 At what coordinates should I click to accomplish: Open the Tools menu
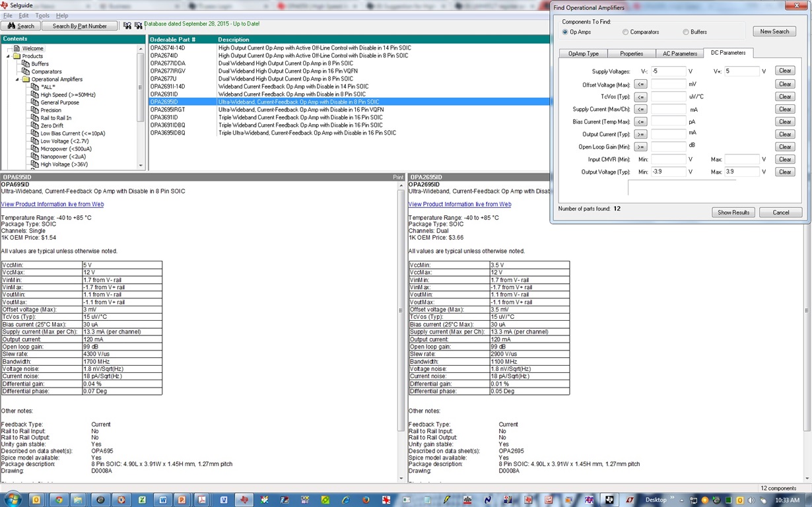pyautogui.click(x=42, y=15)
